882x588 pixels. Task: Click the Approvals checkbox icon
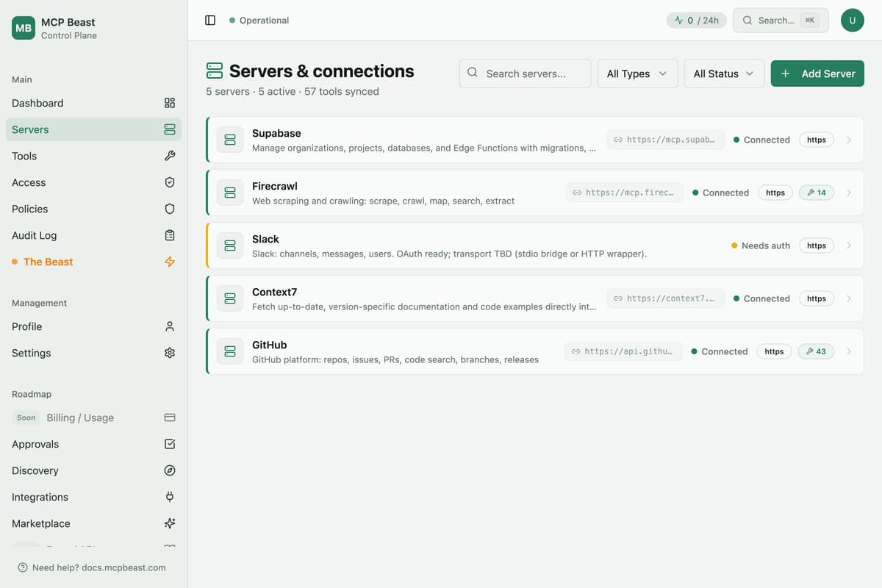tap(170, 444)
